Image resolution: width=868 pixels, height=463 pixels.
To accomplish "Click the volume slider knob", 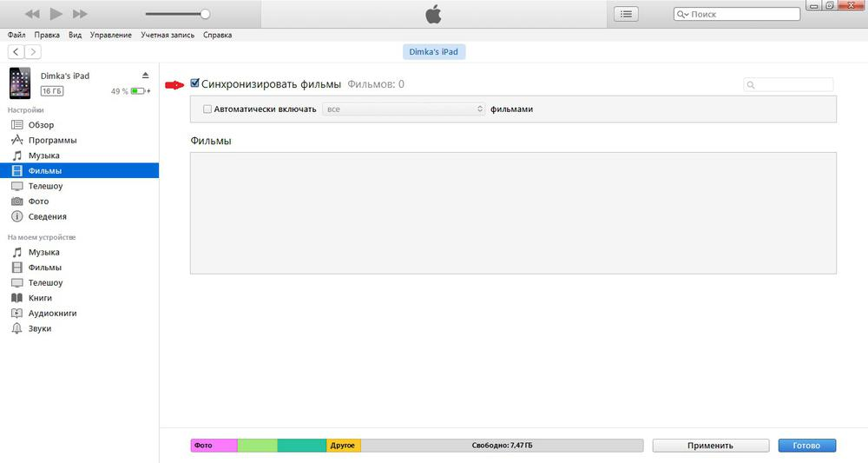I will (x=205, y=14).
